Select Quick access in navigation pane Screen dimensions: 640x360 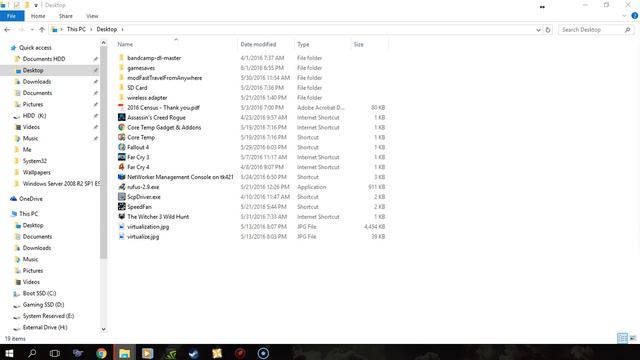[x=35, y=48]
